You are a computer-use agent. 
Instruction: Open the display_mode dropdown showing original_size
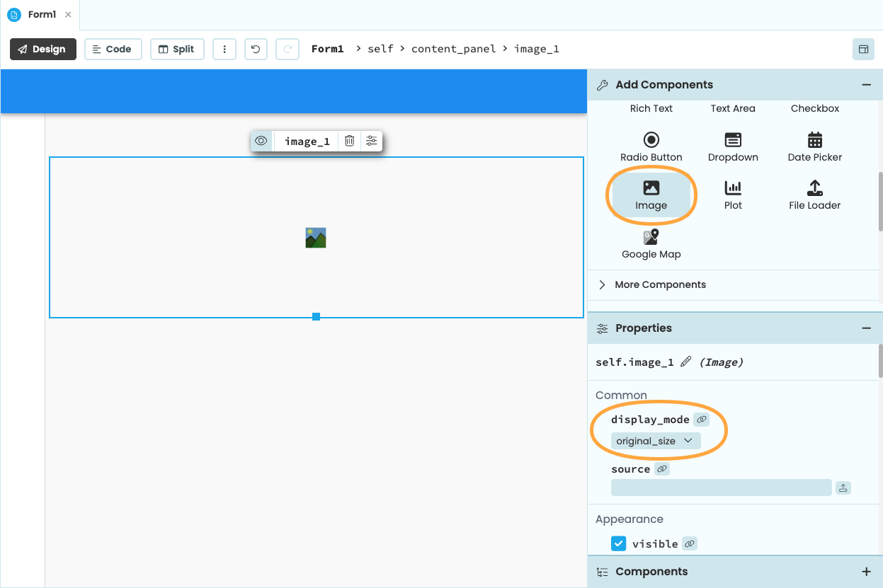coord(654,441)
